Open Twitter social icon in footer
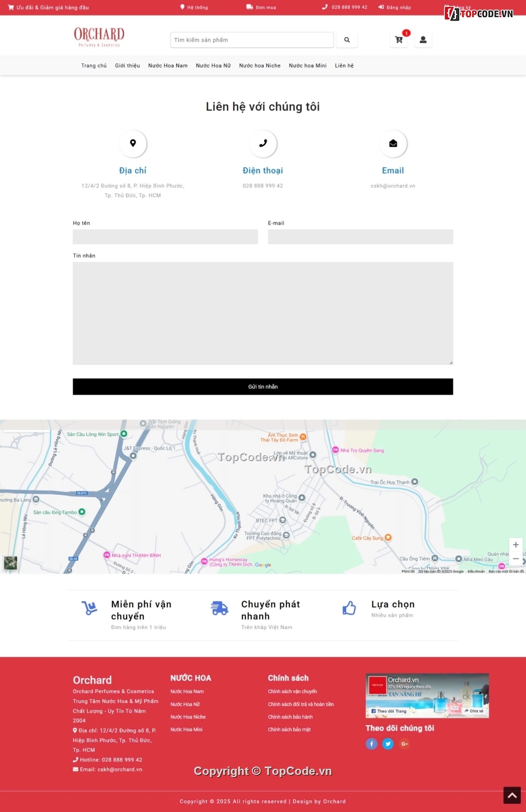This screenshot has height=812, width=526. [388, 744]
